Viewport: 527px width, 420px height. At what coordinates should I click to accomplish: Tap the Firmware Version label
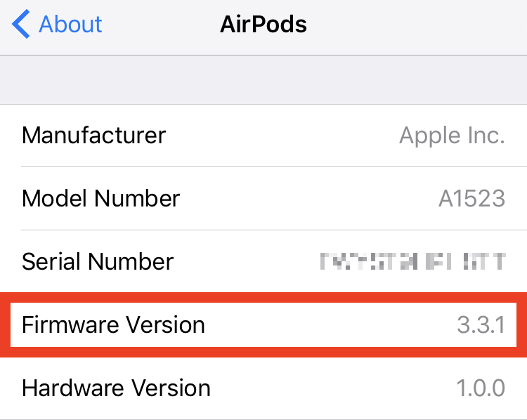tap(113, 325)
